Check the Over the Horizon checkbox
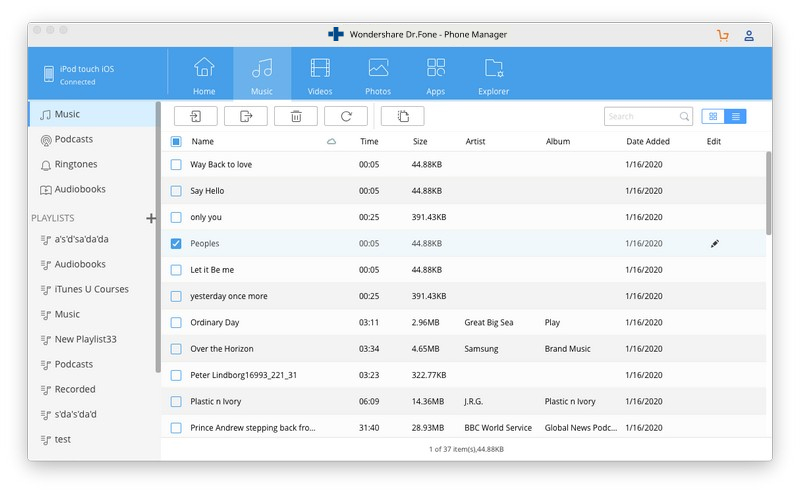This screenshot has width=800, height=494. pyautogui.click(x=176, y=349)
